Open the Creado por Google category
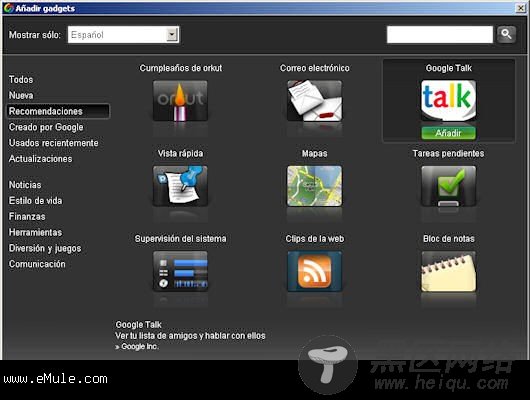 46,127
